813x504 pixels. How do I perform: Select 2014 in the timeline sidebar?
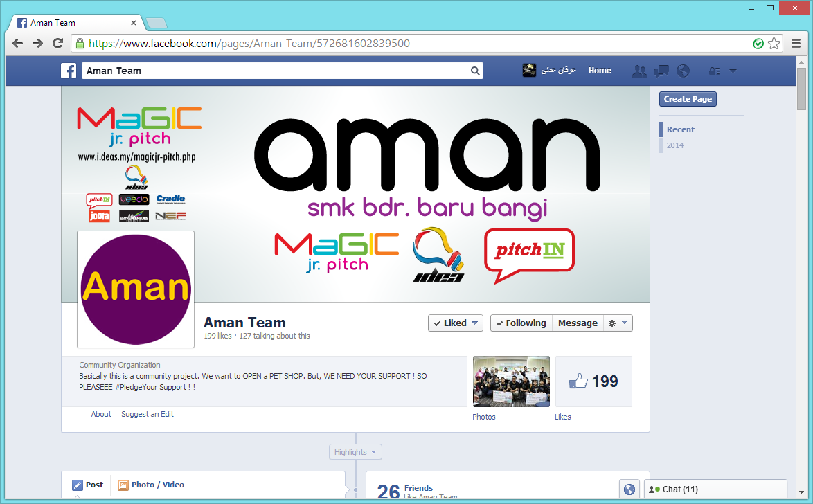click(x=675, y=145)
